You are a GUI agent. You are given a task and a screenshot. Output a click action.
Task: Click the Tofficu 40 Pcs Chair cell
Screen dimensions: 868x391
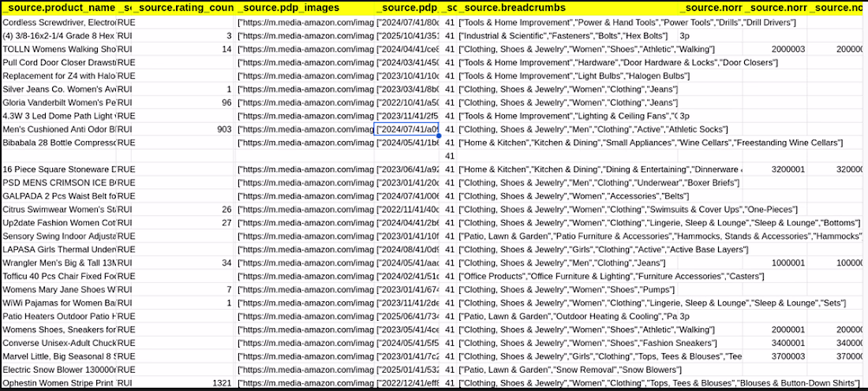[x=58, y=276]
